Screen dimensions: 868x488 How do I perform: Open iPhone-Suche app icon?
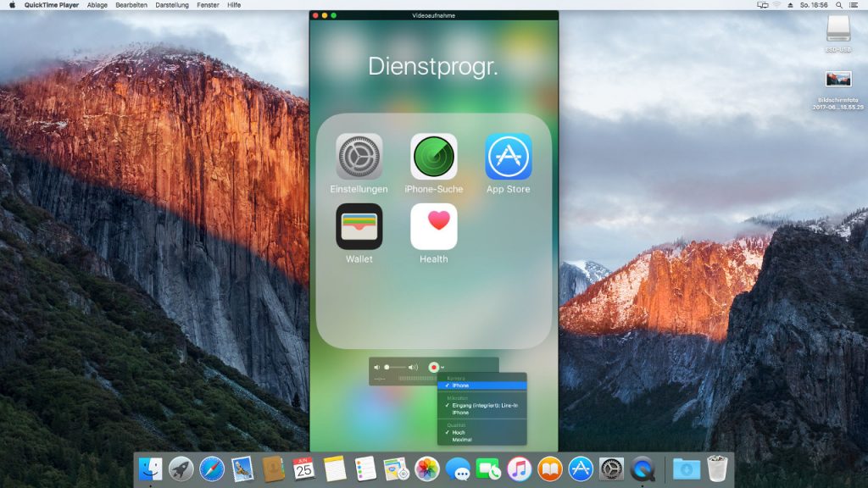pos(433,157)
